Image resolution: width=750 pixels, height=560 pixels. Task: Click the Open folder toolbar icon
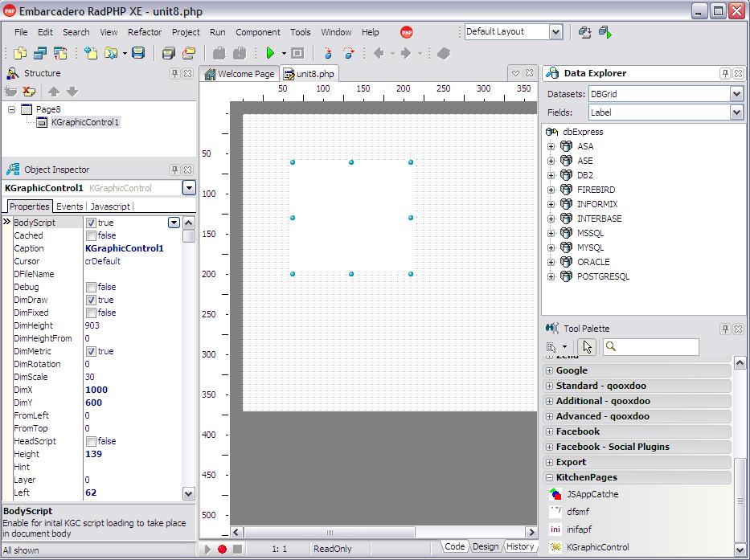click(x=111, y=53)
